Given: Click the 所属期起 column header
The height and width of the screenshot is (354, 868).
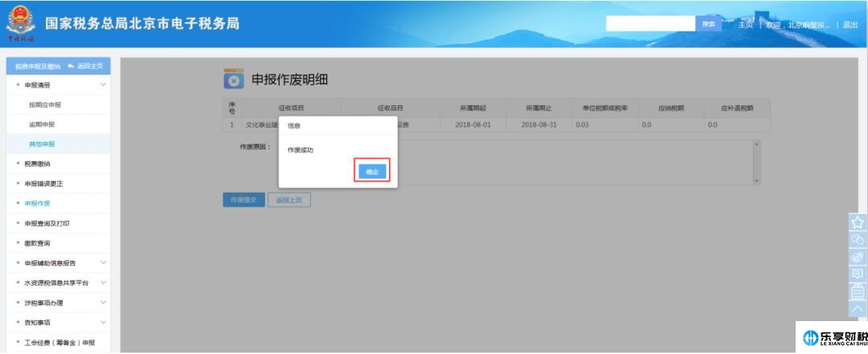Looking at the screenshot, I should (x=473, y=108).
